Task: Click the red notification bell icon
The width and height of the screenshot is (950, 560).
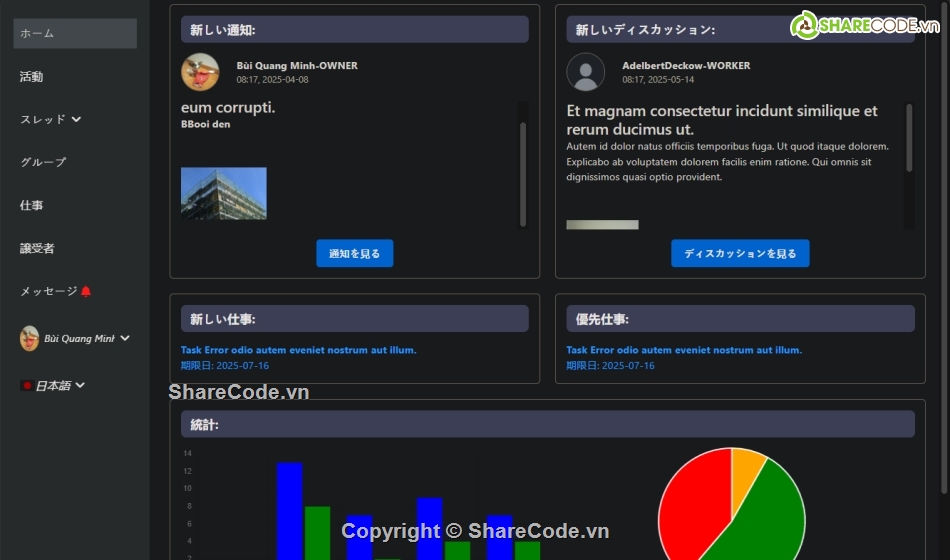Action: pos(86,292)
